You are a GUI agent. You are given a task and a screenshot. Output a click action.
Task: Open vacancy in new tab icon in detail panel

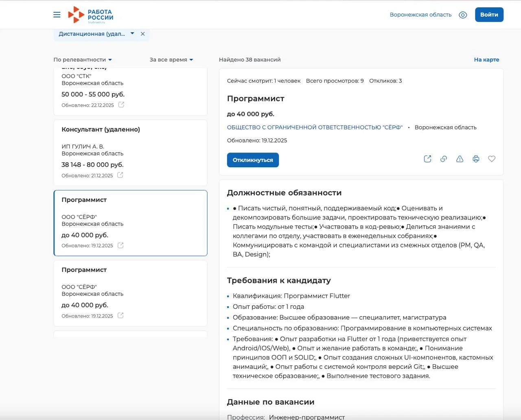pos(427,159)
